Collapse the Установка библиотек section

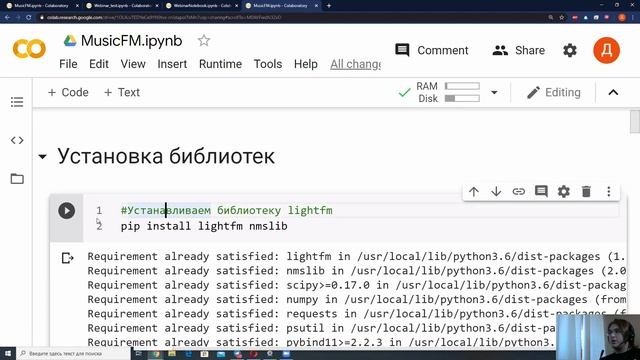42,156
